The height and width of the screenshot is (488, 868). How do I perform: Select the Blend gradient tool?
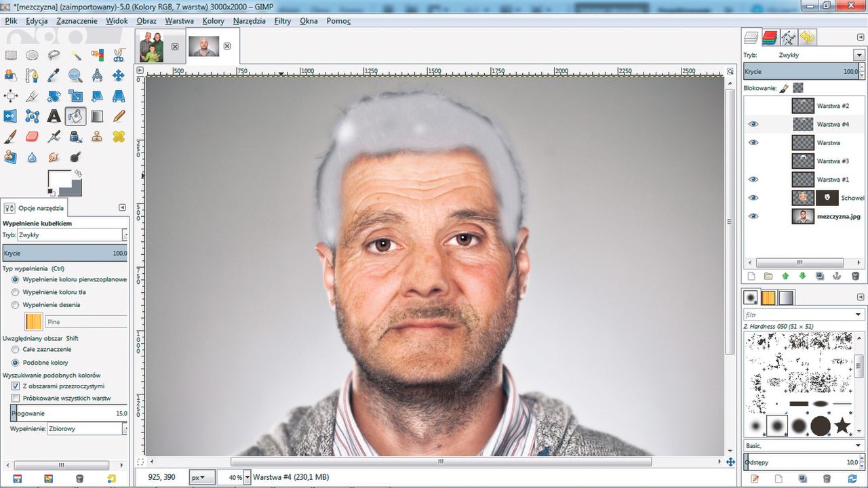click(97, 117)
